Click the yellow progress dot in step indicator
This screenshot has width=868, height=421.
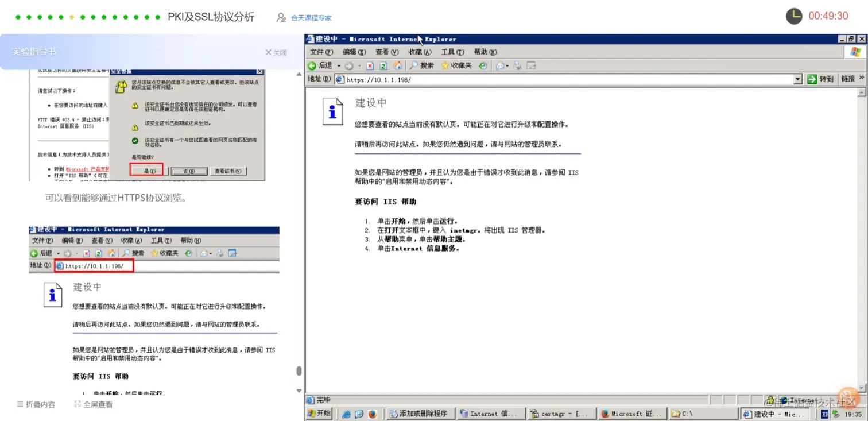click(x=72, y=17)
